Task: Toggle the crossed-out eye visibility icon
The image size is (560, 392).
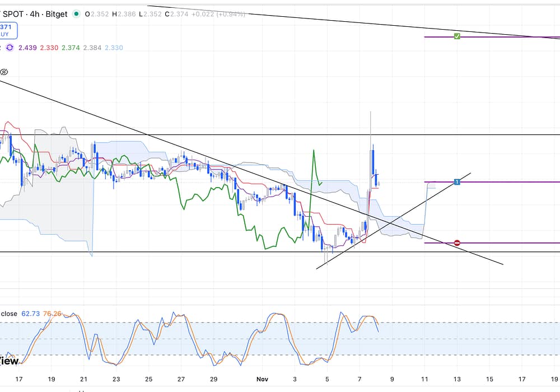Action: [x=4, y=72]
